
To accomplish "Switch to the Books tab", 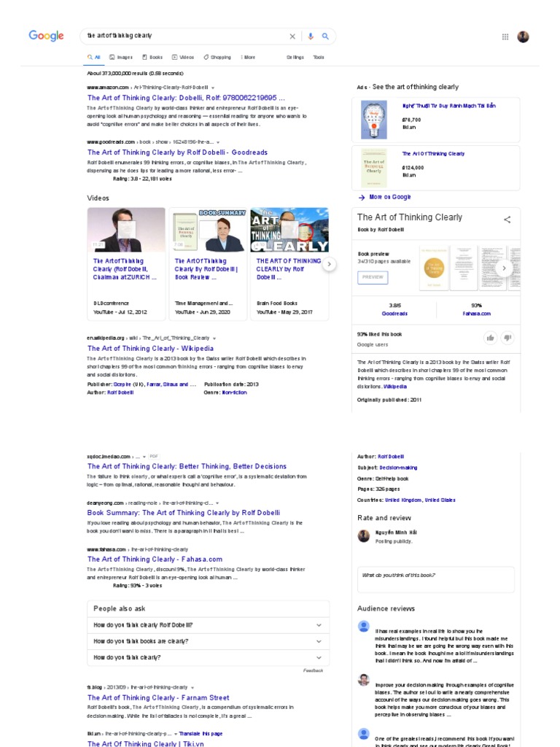I will pyautogui.click(x=152, y=57).
